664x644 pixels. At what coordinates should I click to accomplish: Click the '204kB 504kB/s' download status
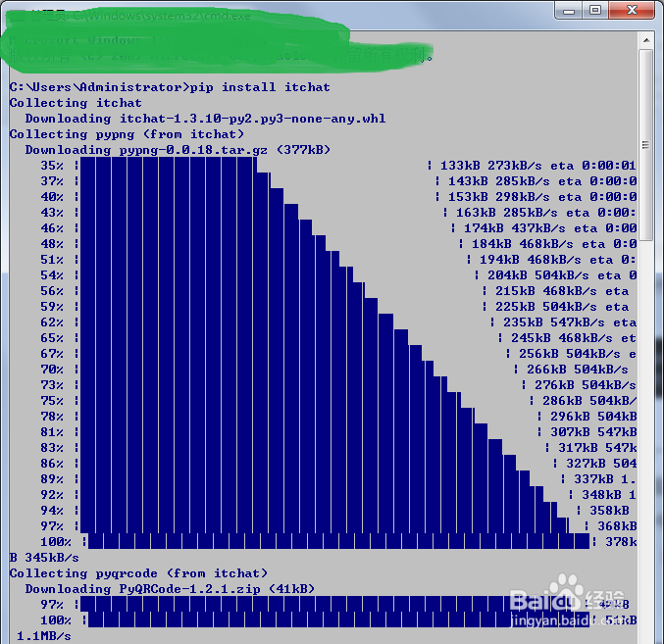point(537,275)
